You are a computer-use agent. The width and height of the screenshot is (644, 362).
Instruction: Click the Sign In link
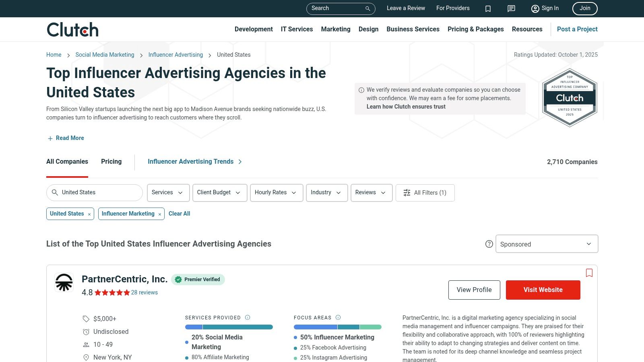[545, 8]
